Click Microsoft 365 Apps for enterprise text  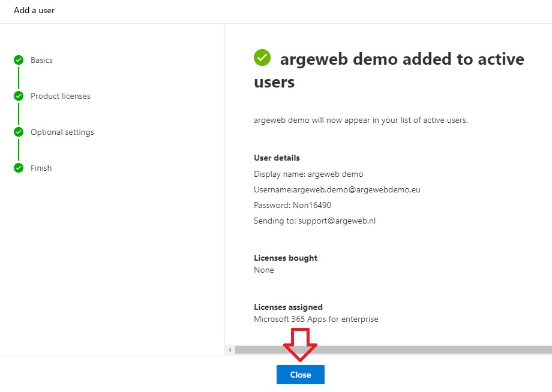pos(316,319)
